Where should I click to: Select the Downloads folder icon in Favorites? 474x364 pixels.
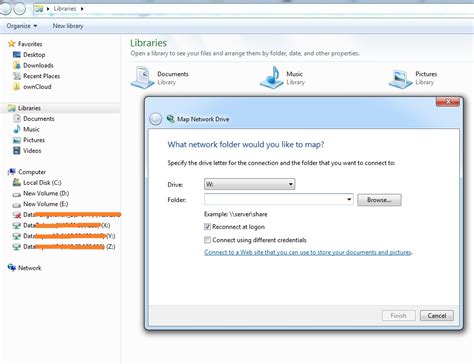17,65
